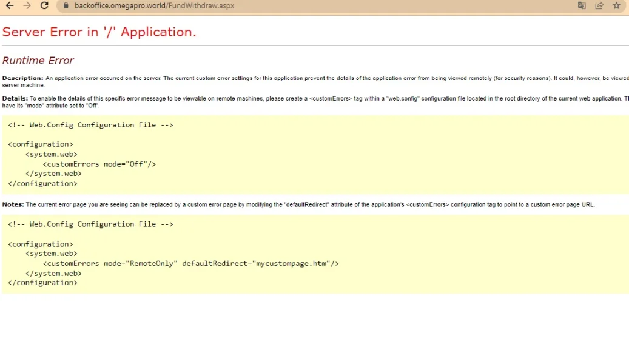Click the share page icon
The width and height of the screenshot is (629, 364).
coord(599,6)
